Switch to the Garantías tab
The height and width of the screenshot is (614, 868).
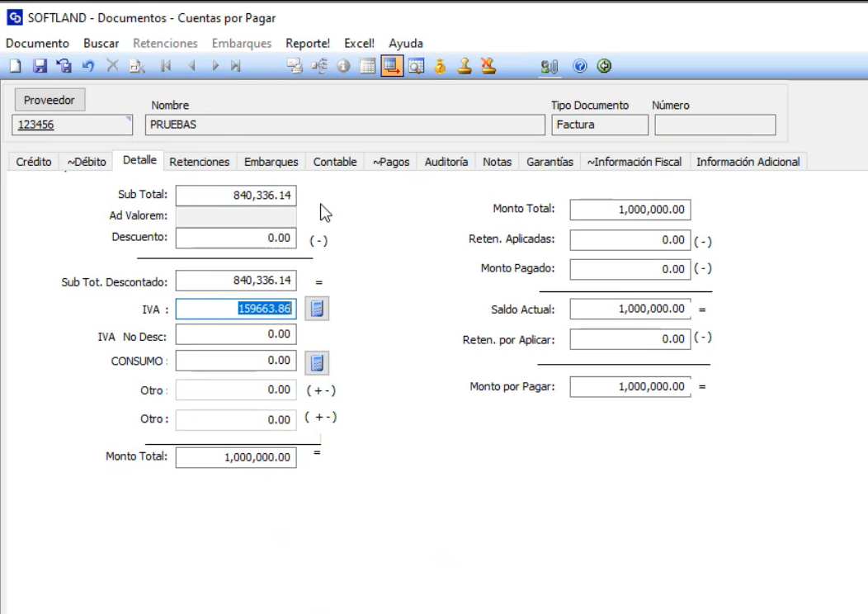(x=550, y=162)
